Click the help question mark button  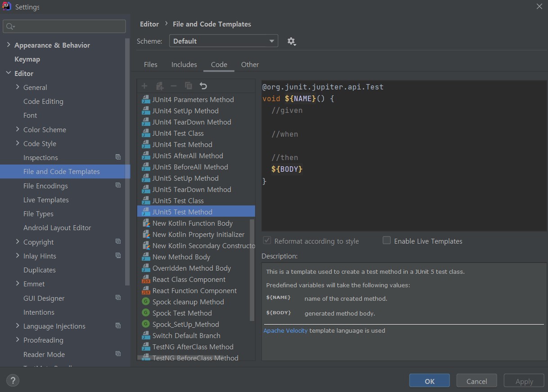coord(13,381)
